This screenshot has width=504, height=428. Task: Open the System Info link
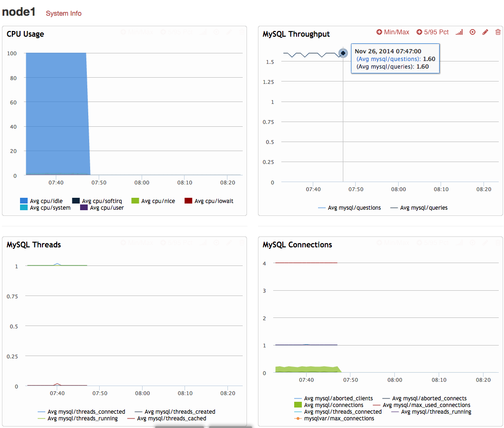(63, 13)
